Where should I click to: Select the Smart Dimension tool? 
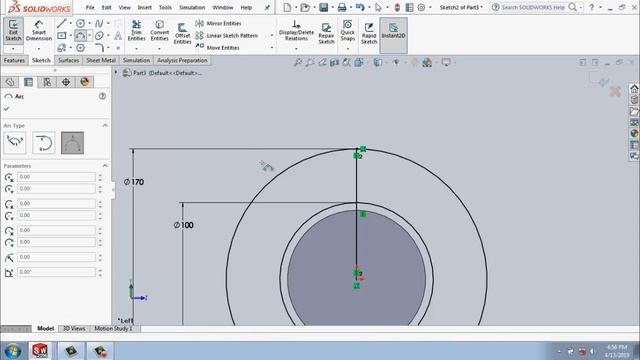pos(39,31)
